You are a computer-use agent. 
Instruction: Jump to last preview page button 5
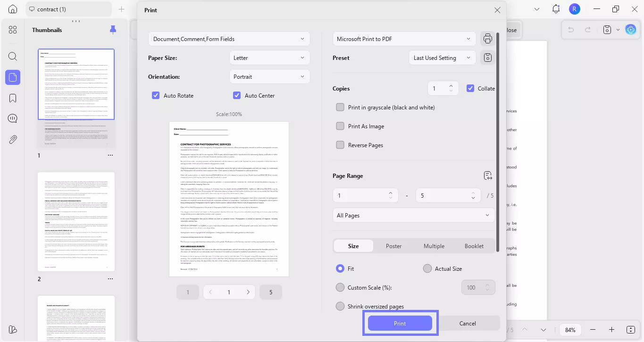click(271, 292)
